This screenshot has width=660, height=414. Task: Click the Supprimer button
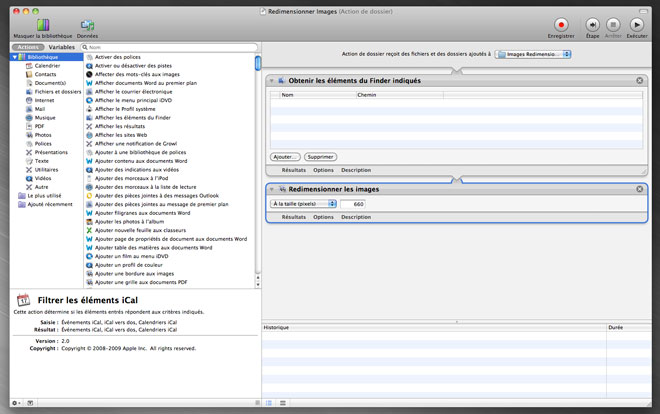pyautogui.click(x=320, y=157)
